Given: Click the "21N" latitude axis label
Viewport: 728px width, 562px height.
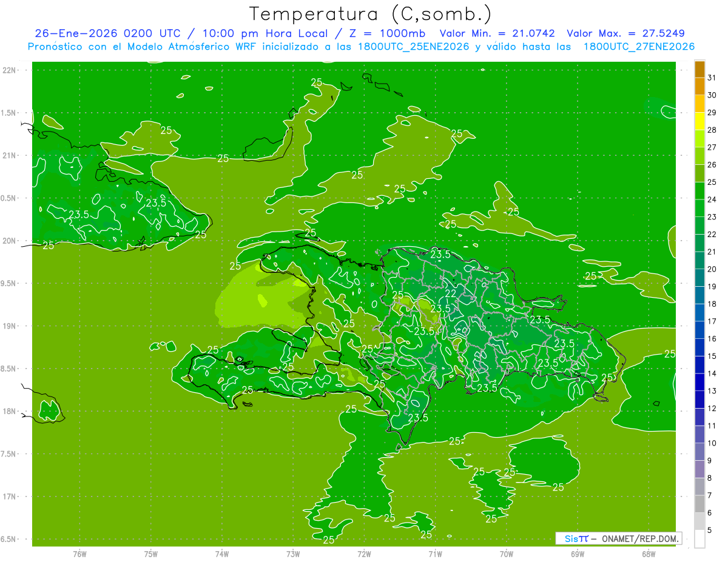Looking at the screenshot, I should (9, 156).
